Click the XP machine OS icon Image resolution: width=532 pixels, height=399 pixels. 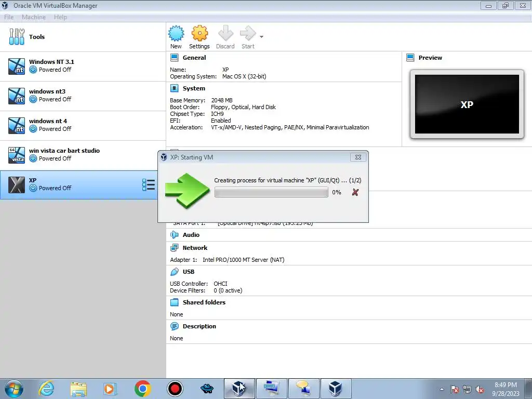pyautogui.click(x=17, y=185)
